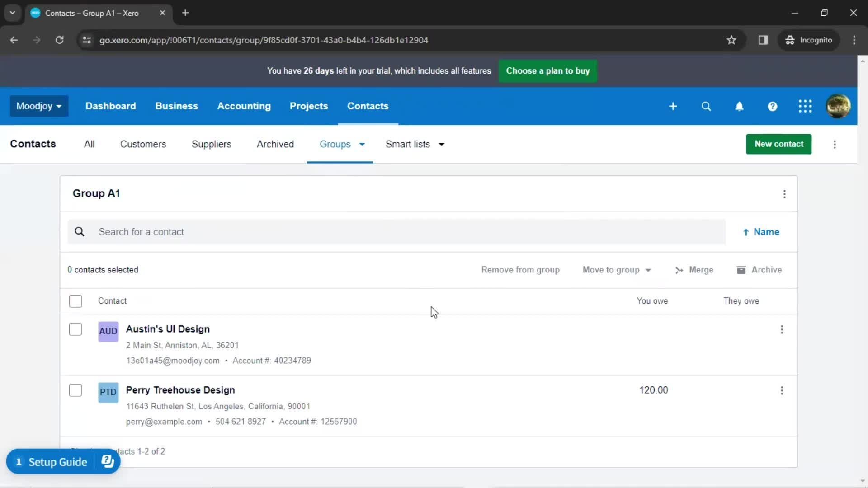Click the email 13e01a45@moodjoy.com
Screen dimensions: 868x488
[x=173, y=361]
